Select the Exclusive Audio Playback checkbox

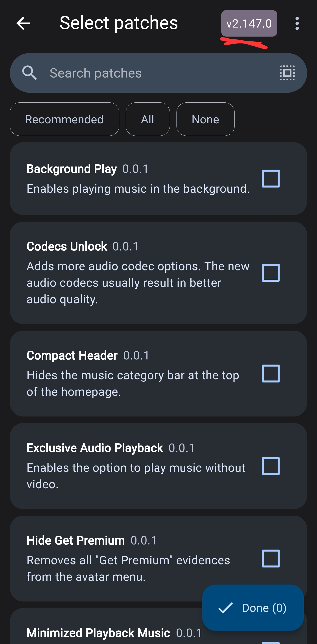270,466
